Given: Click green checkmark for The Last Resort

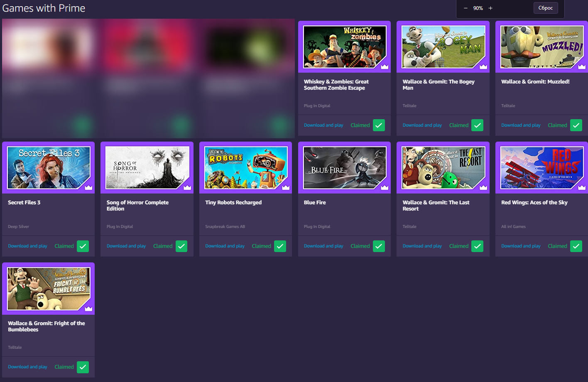Looking at the screenshot, I should pos(478,246).
